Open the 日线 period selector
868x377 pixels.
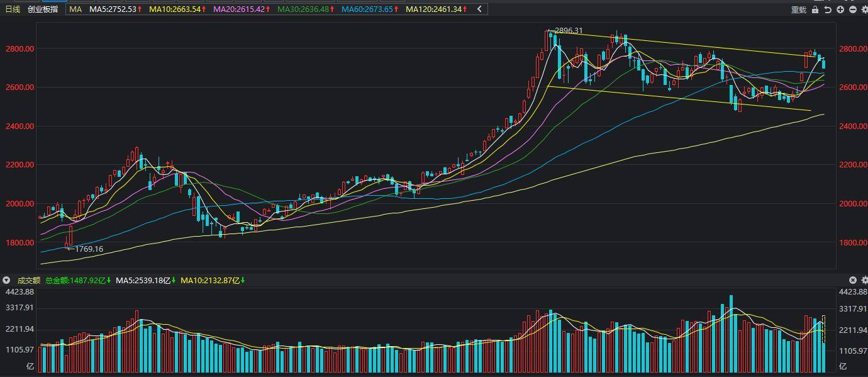point(13,9)
